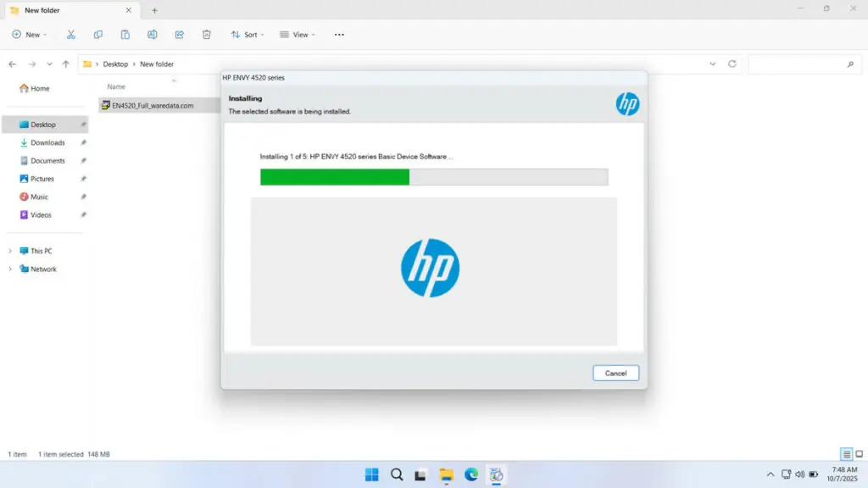
Task: Click the Rename icon in toolbar
Action: point(153,35)
